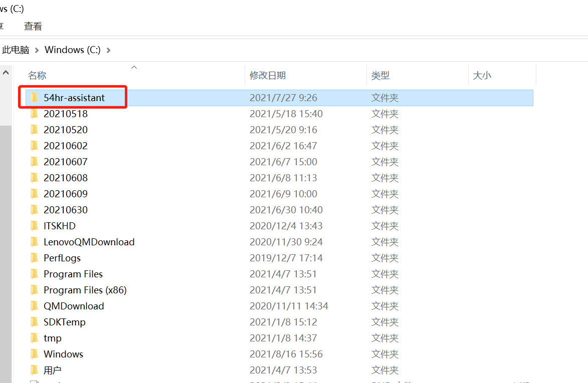
Task: Select the tmp folder name
Action: [x=53, y=338]
